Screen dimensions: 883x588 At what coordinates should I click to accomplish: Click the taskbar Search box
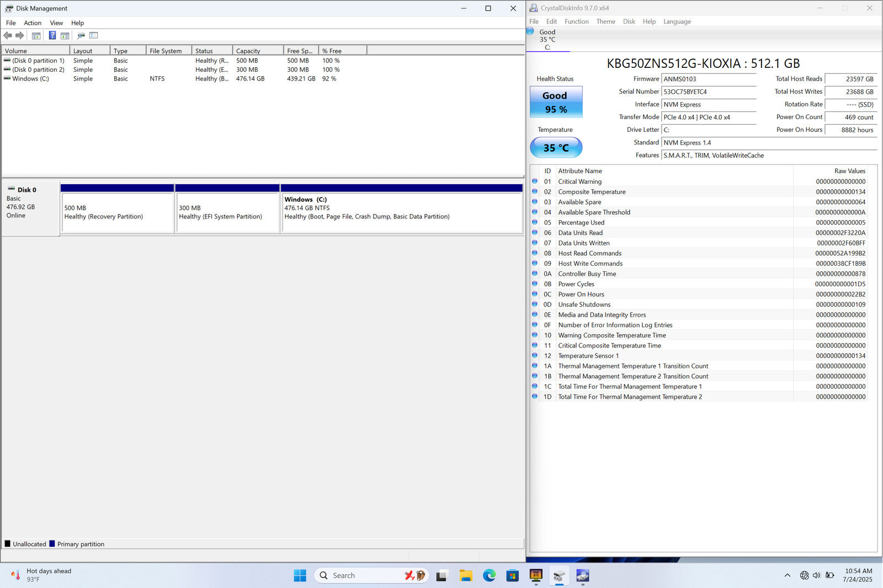tap(371, 575)
